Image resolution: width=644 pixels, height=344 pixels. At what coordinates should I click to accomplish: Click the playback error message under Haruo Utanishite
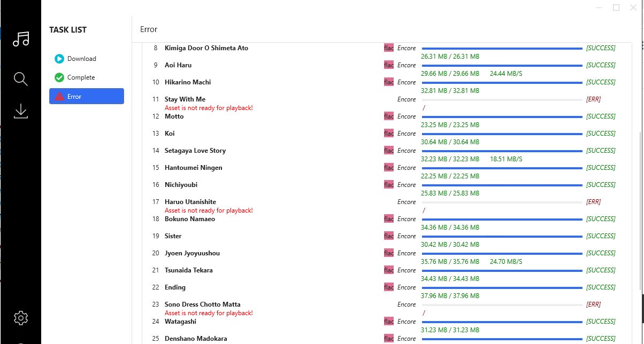[x=209, y=210]
